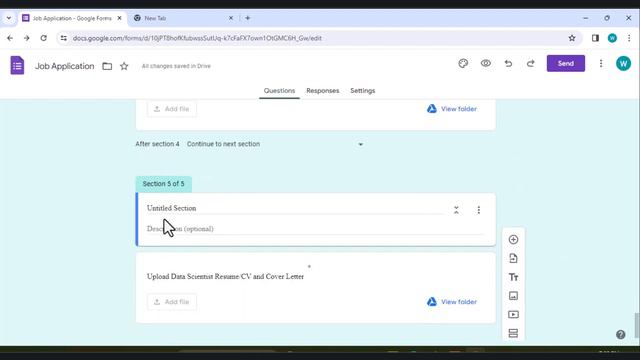Click the purple Send button
This screenshot has height=360, width=640.
pyautogui.click(x=566, y=64)
